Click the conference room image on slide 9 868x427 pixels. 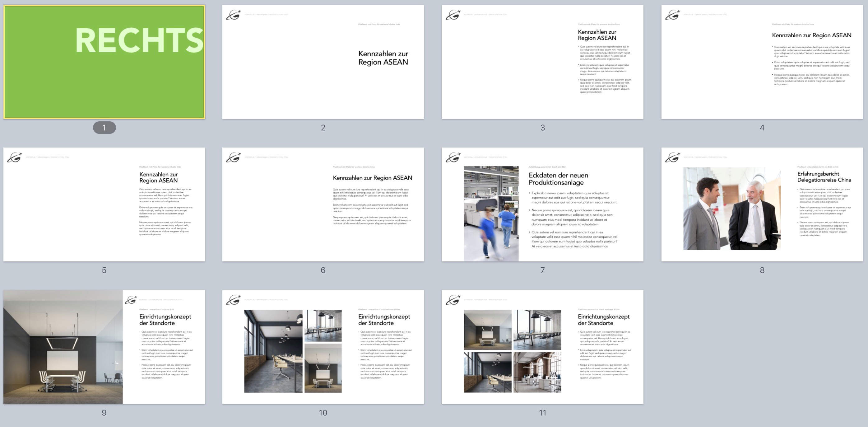63,347
